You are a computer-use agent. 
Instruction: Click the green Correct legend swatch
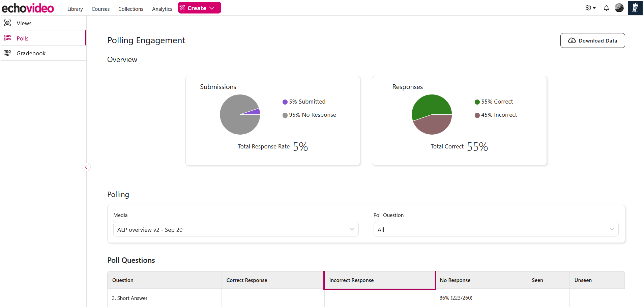[477, 102]
